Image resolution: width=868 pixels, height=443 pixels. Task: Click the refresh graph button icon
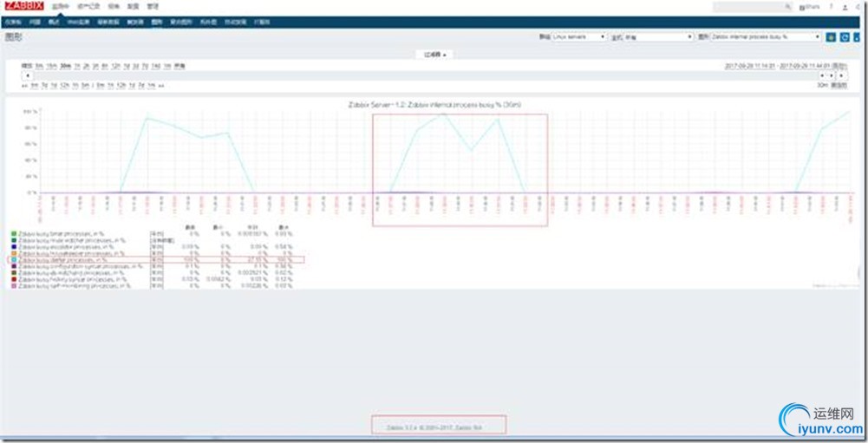point(845,37)
